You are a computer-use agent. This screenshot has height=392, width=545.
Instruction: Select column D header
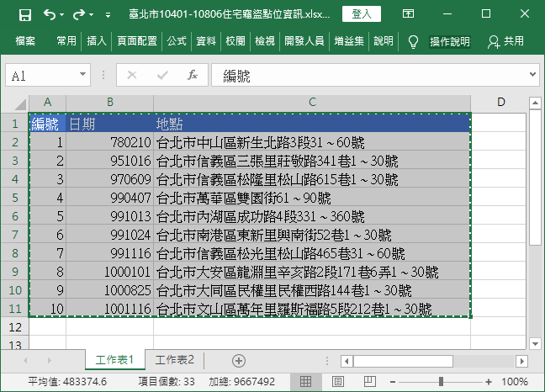[500, 102]
